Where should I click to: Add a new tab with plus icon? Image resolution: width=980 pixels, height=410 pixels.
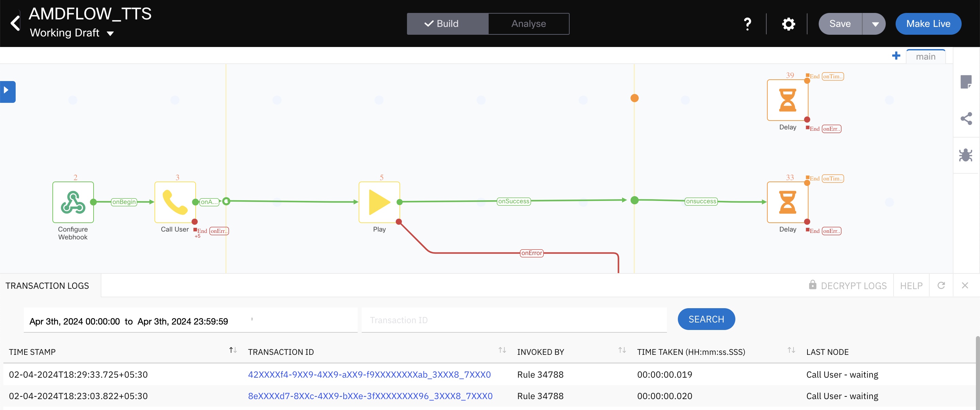[896, 56]
